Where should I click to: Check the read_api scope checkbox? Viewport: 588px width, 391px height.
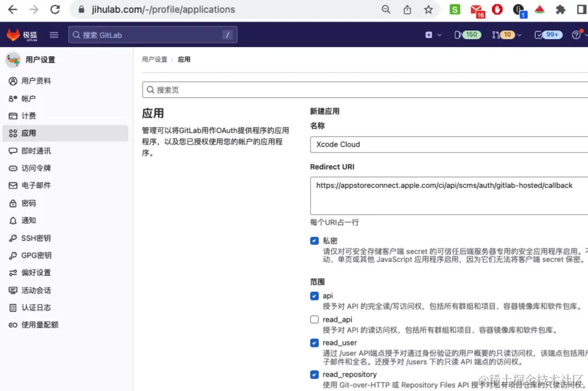314,320
